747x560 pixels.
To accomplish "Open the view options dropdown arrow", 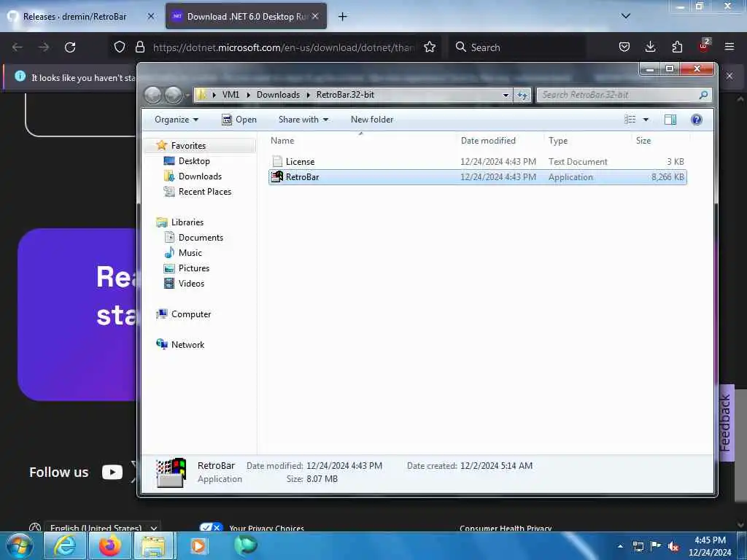I will (x=646, y=120).
